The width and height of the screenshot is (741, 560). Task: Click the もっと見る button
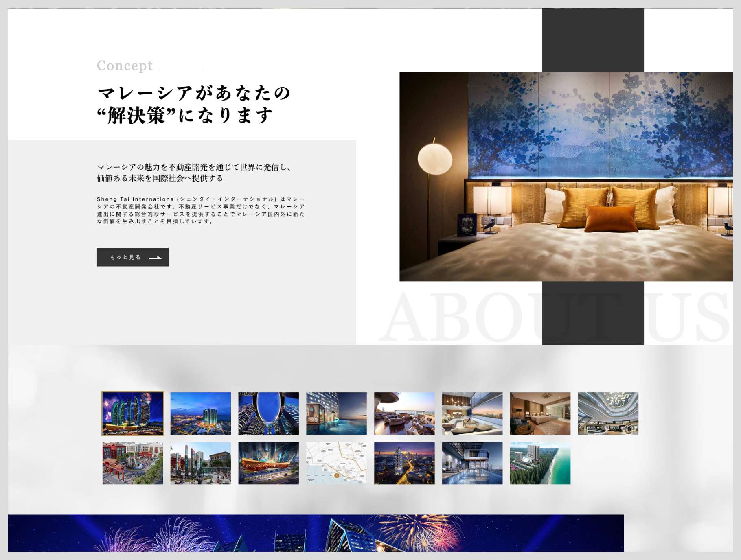[x=132, y=257]
